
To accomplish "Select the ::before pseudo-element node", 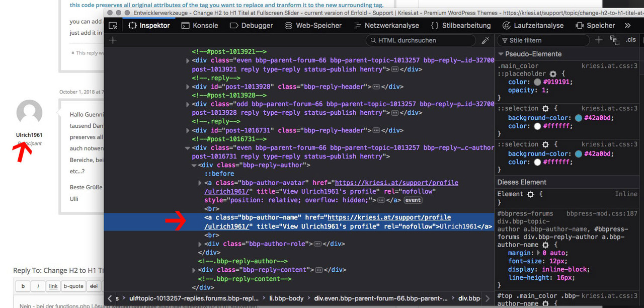I will pyautogui.click(x=219, y=174).
